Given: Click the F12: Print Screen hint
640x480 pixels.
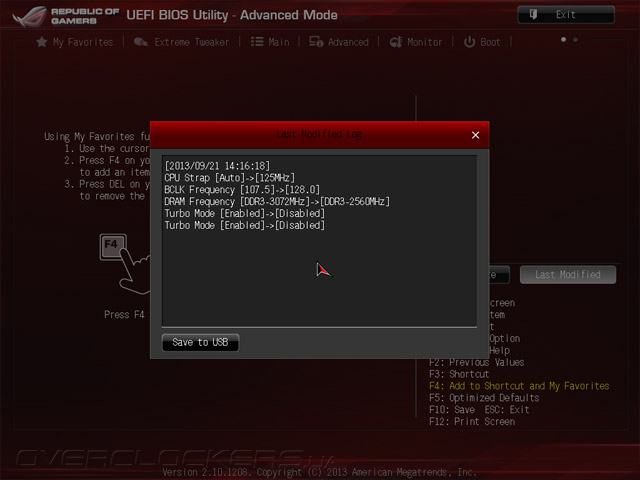Looking at the screenshot, I should (472, 421).
